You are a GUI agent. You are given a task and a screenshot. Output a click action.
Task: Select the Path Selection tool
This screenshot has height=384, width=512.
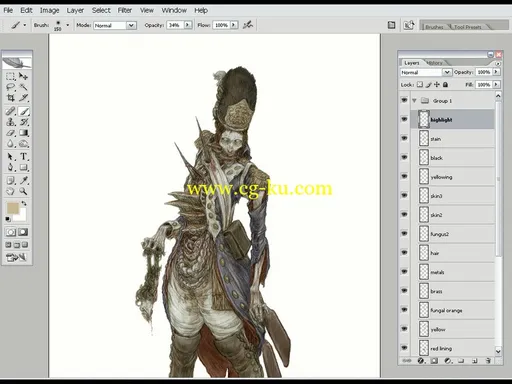[10, 156]
